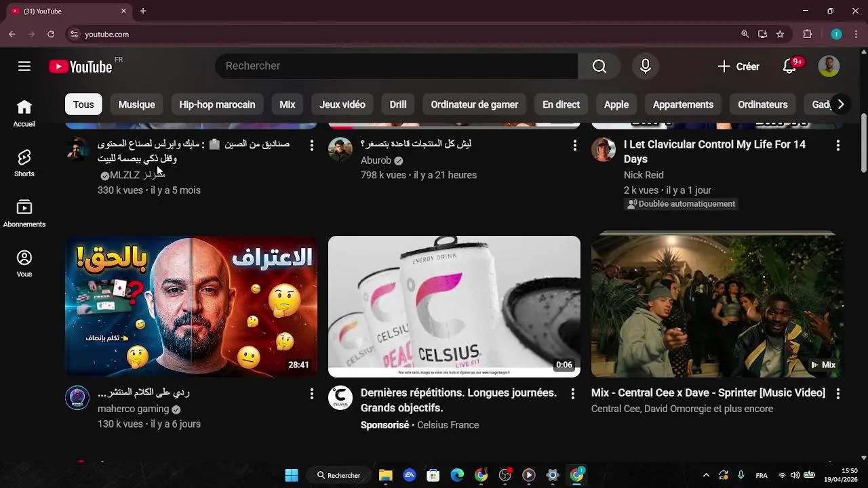Focus the Rechercher search field
The height and width of the screenshot is (488, 868).
click(397, 66)
